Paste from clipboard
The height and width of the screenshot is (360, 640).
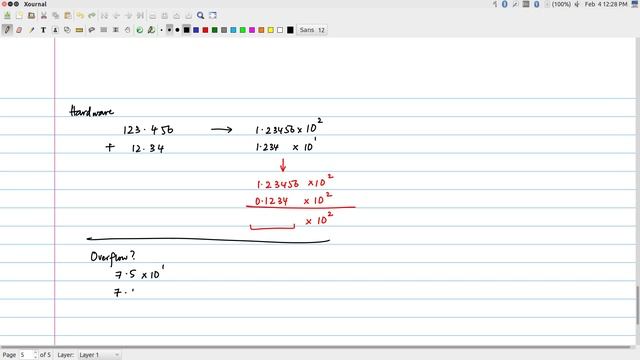point(68,16)
